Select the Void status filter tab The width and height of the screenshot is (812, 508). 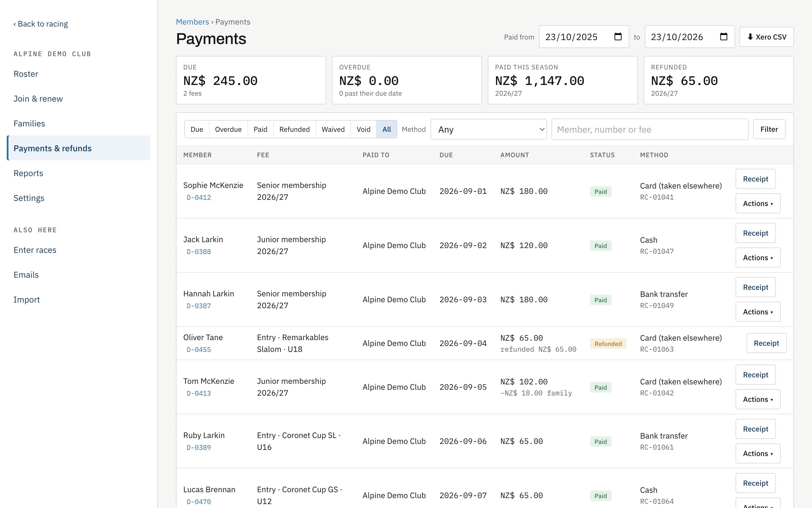363,129
